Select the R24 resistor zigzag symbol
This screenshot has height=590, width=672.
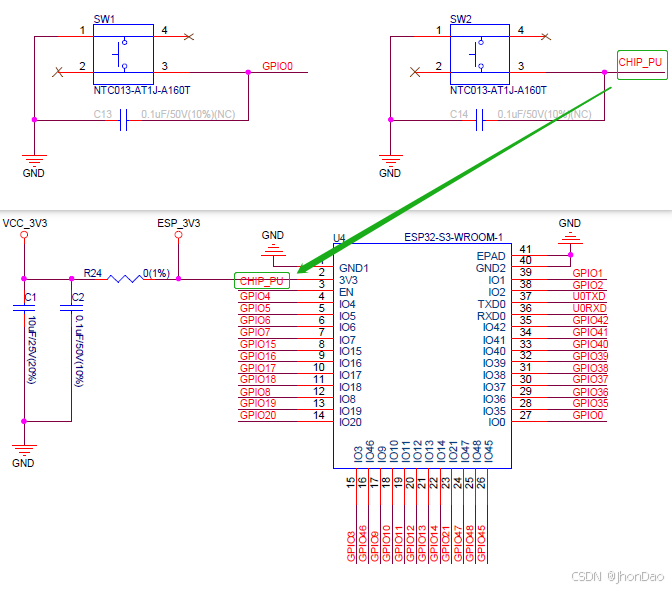[x=125, y=279]
